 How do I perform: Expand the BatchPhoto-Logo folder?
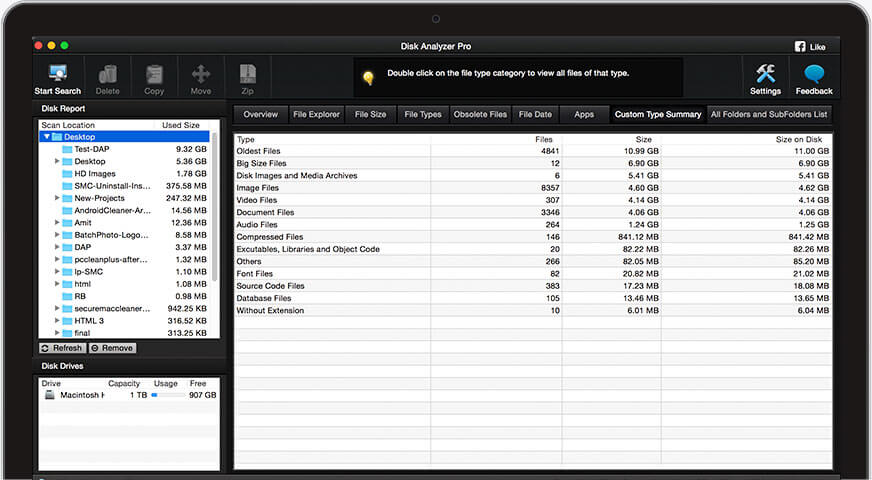[57, 235]
